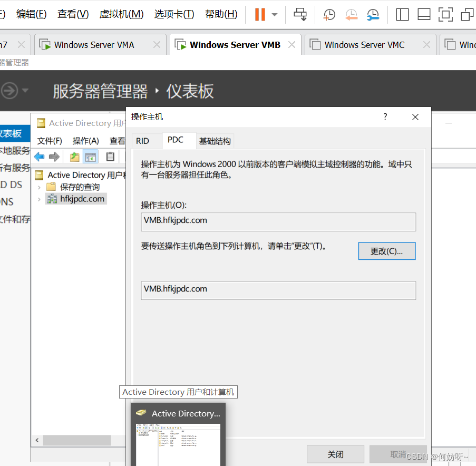Toggle the show/hide console tree icon

91,157
